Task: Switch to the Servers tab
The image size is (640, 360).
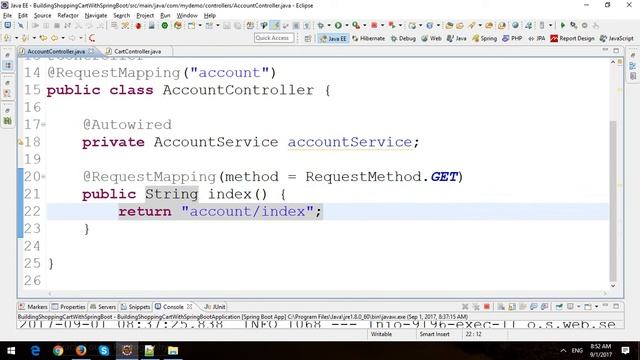Action: (x=103, y=307)
